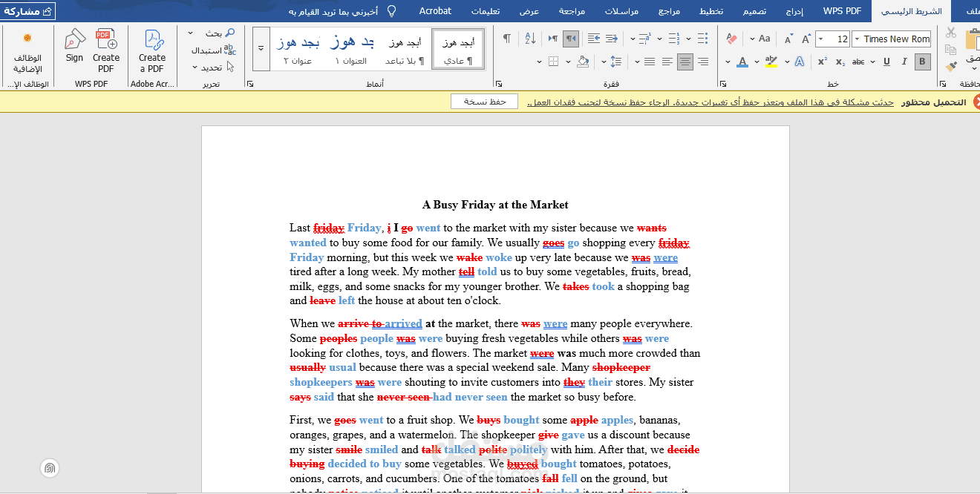
Task: Toggle show paragraph marks ¶
Action: (507, 39)
